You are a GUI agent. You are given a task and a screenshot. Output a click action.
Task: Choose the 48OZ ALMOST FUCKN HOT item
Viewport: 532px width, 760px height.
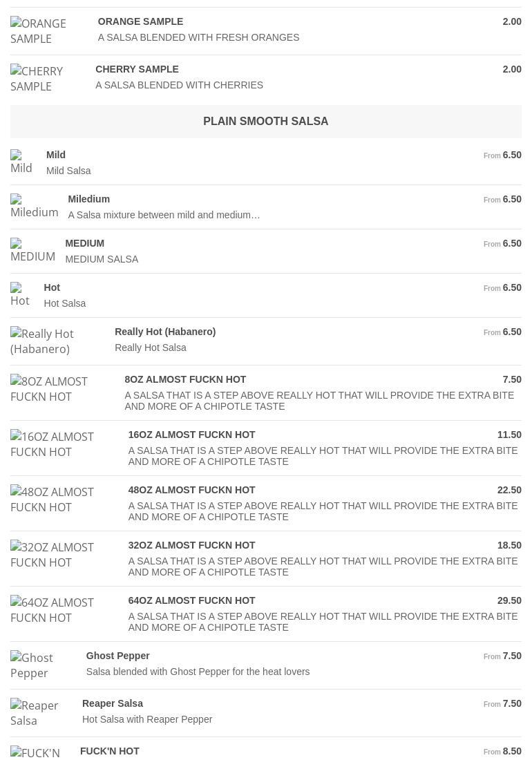[x=191, y=490]
